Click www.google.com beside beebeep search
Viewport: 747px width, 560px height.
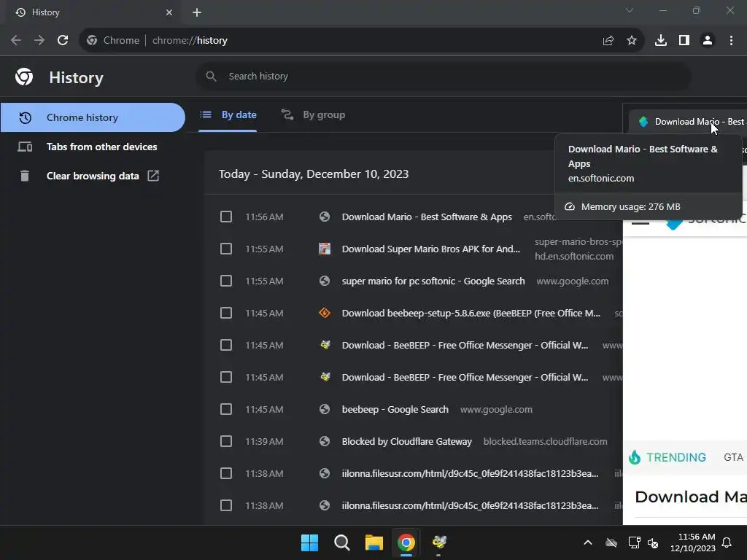coord(496,409)
